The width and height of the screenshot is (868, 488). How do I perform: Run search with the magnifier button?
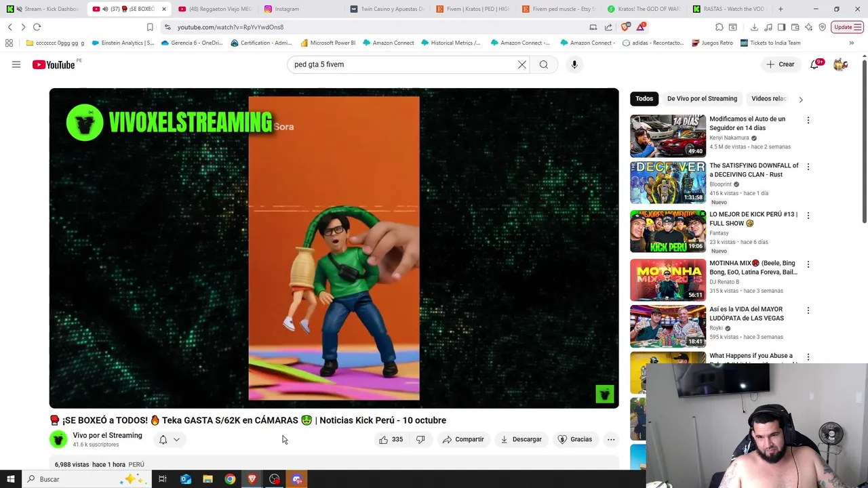(x=544, y=64)
